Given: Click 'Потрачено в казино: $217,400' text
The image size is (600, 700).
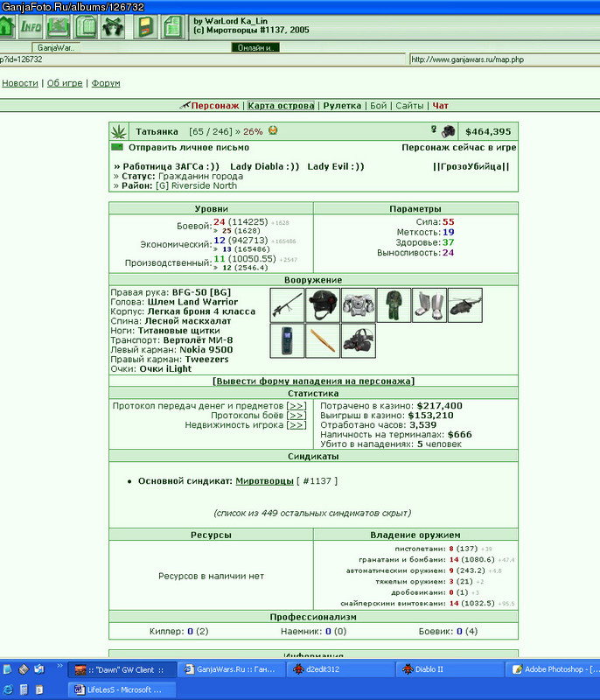Looking at the screenshot, I should tap(391, 406).
